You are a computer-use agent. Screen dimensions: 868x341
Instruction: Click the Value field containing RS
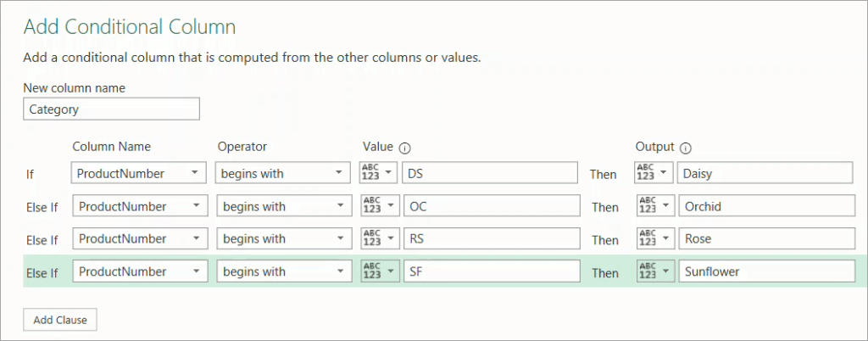492,238
